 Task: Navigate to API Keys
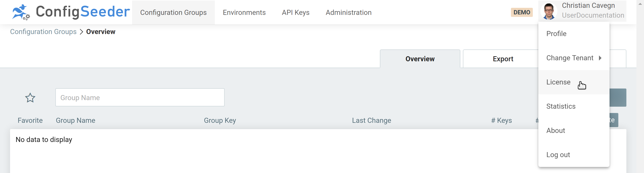pyautogui.click(x=296, y=13)
